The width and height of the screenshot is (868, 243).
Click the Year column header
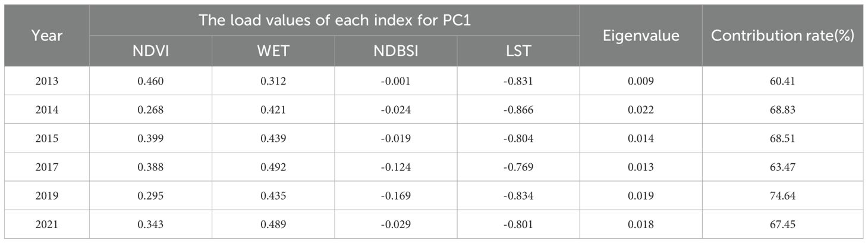47,36
